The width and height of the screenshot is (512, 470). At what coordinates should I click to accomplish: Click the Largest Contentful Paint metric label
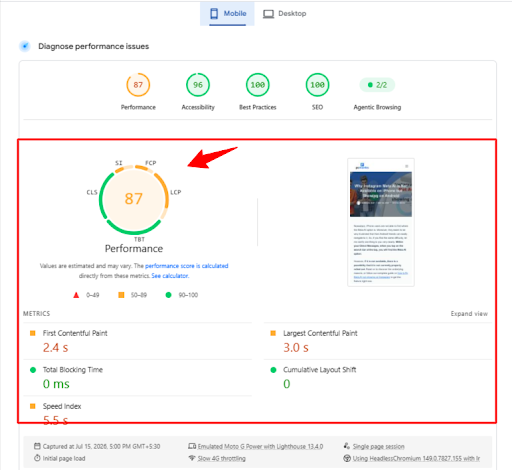coord(320,333)
